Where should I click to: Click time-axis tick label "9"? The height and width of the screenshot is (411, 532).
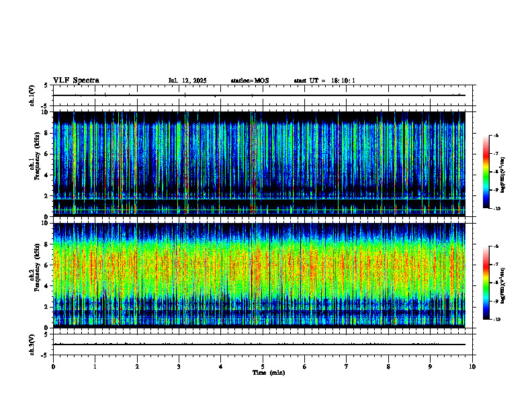[430, 367]
